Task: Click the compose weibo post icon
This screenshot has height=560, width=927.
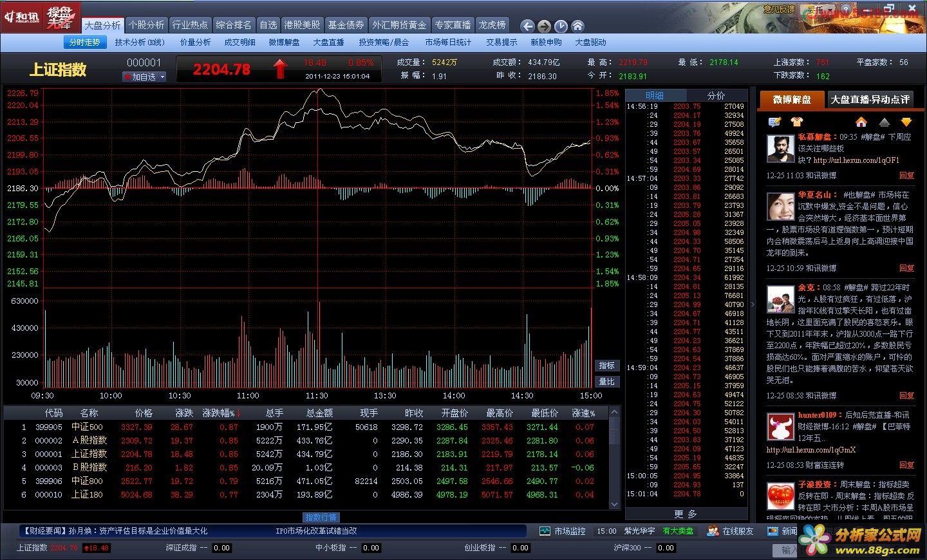Action: point(775,122)
